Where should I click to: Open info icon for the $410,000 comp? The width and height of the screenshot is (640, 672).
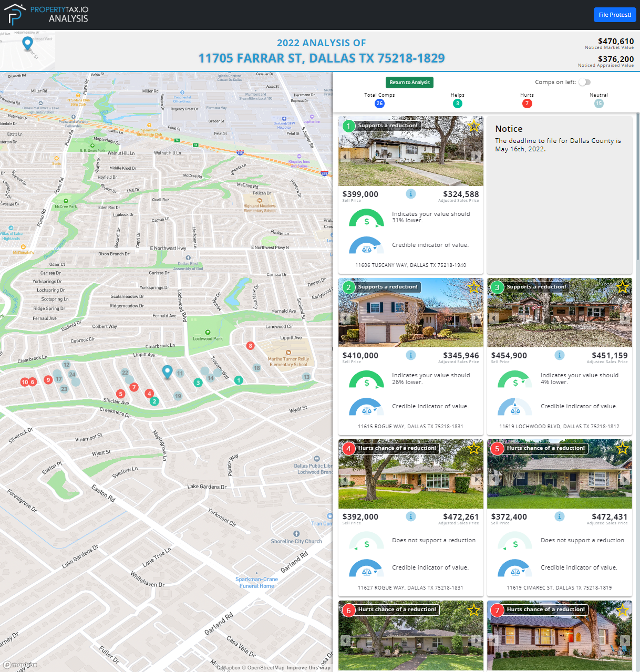(x=411, y=355)
